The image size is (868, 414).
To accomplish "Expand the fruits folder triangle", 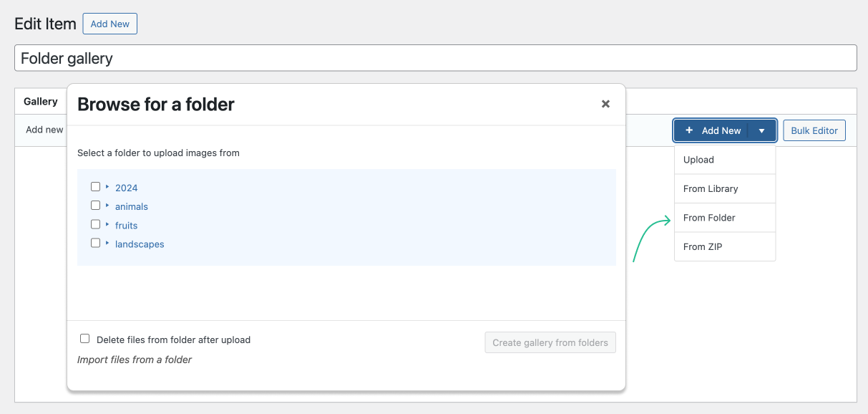I will coord(107,224).
